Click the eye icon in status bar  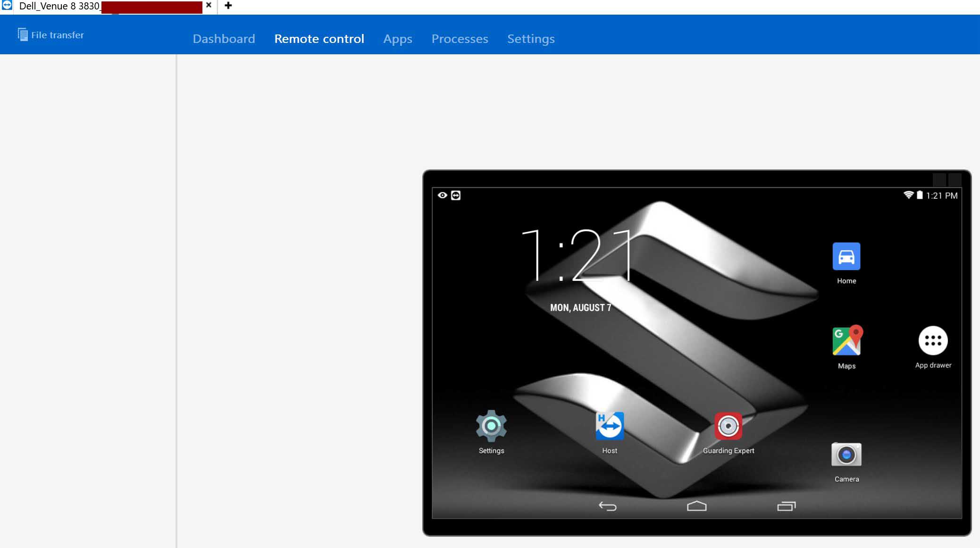coord(442,195)
